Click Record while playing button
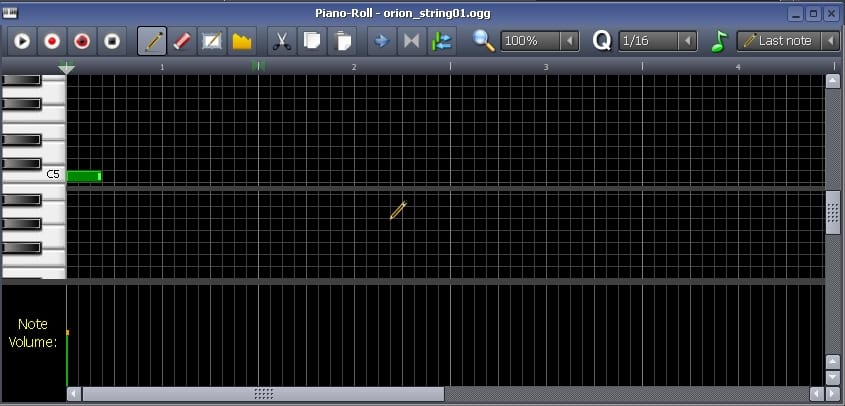The height and width of the screenshot is (406, 845). pos(82,41)
